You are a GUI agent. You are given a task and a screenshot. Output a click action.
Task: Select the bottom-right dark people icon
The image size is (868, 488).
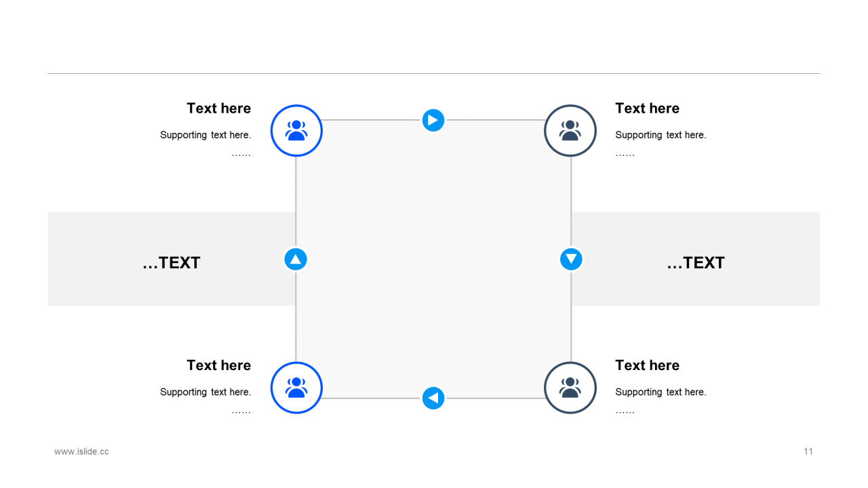(x=570, y=388)
